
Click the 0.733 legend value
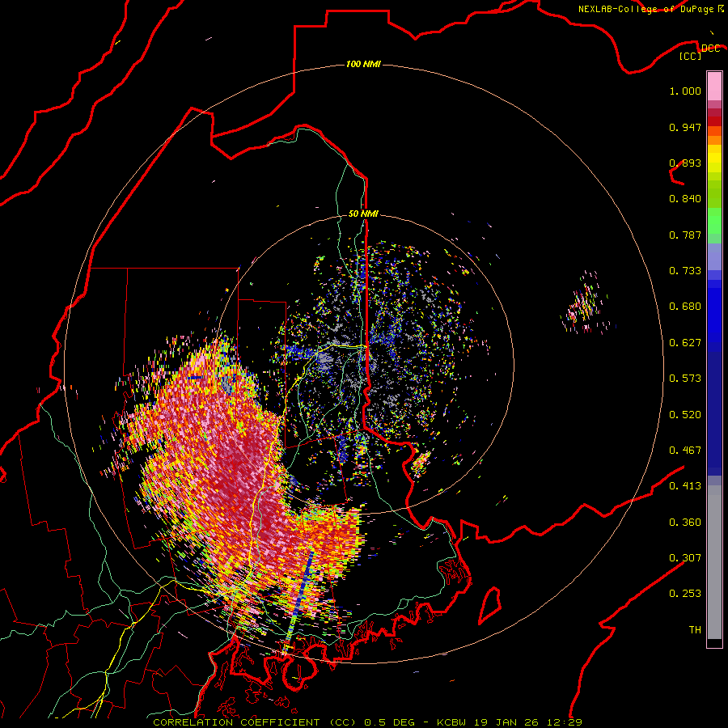point(685,271)
